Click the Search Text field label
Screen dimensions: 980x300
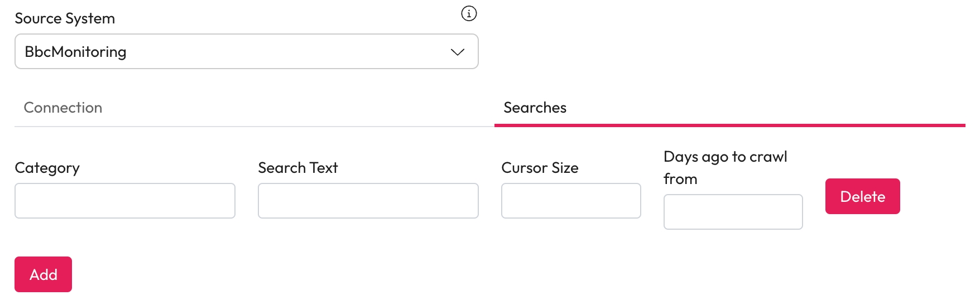(298, 168)
